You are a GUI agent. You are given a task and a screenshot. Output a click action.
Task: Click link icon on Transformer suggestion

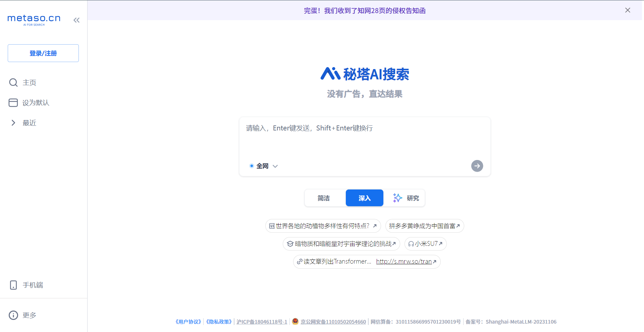coord(300,262)
